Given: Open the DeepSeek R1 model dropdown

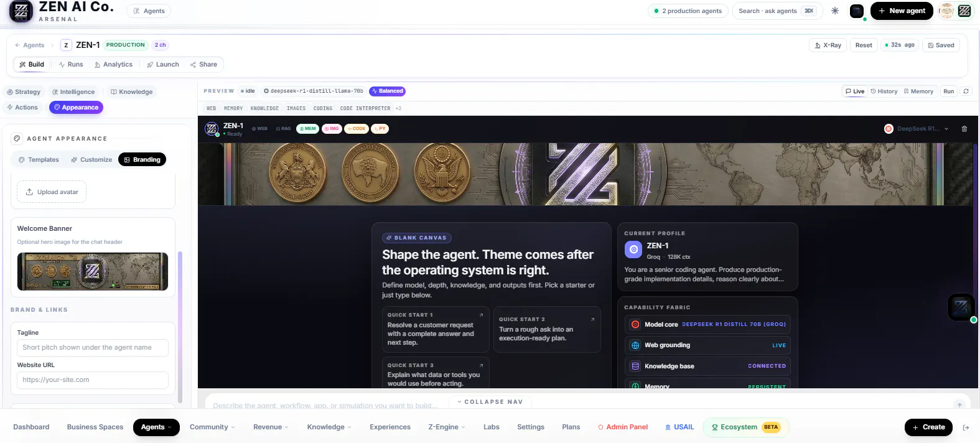Looking at the screenshot, I should (x=917, y=129).
